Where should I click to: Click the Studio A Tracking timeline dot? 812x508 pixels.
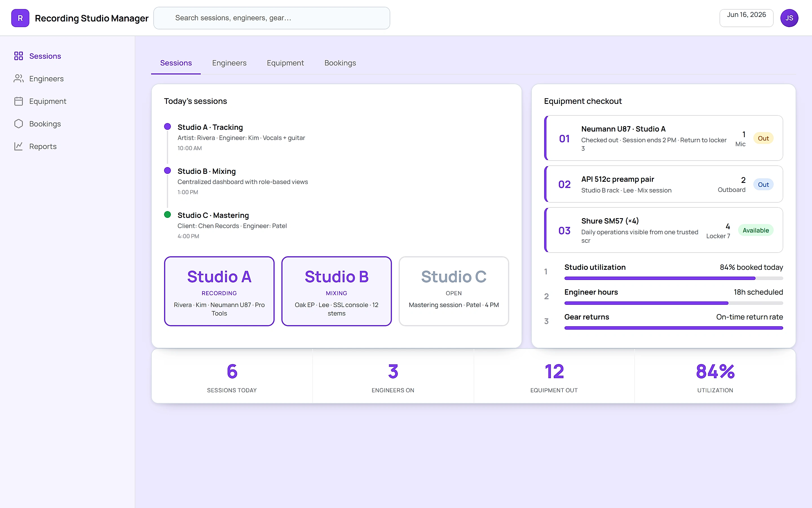pyautogui.click(x=167, y=126)
